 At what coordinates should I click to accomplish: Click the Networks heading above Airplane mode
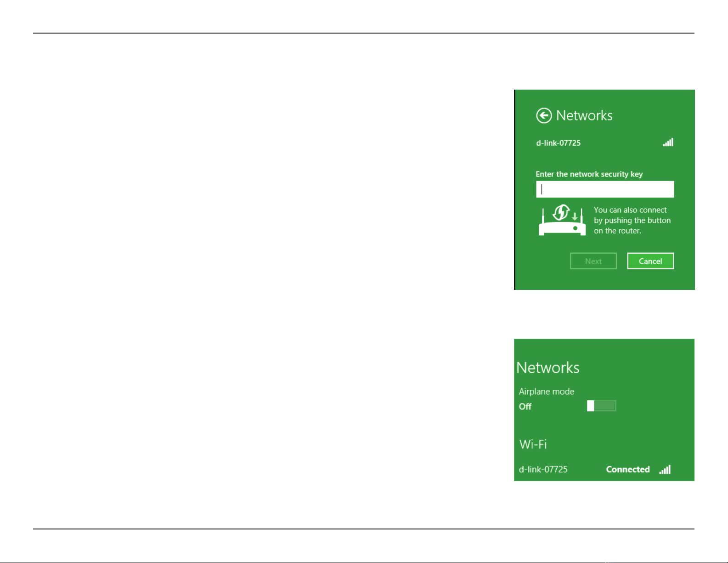pyautogui.click(x=548, y=368)
